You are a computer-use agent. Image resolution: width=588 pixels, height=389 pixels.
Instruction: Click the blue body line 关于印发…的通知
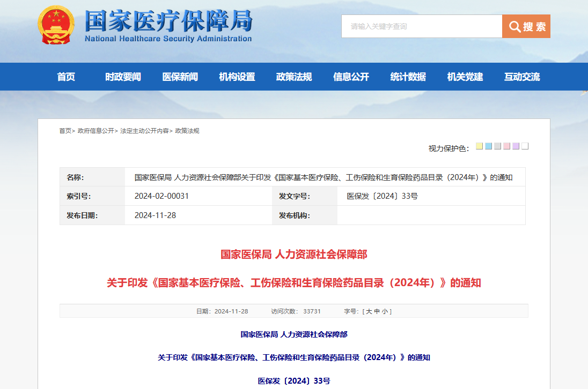coord(294,357)
